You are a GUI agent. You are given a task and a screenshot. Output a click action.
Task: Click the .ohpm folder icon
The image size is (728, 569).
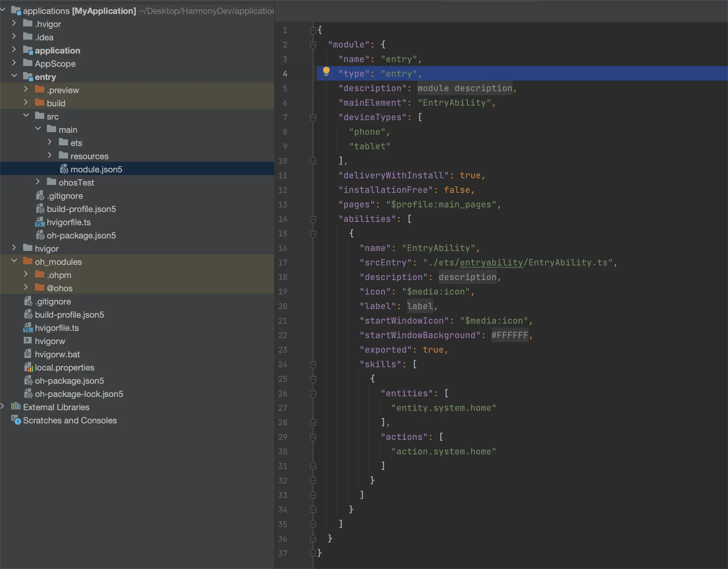point(40,274)
